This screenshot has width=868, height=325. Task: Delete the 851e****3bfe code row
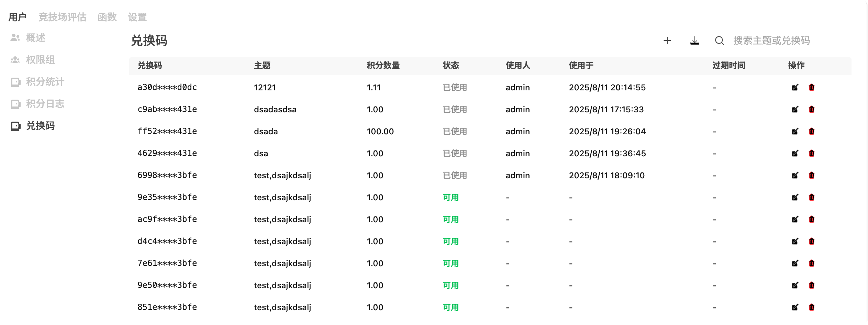[811, 307]
